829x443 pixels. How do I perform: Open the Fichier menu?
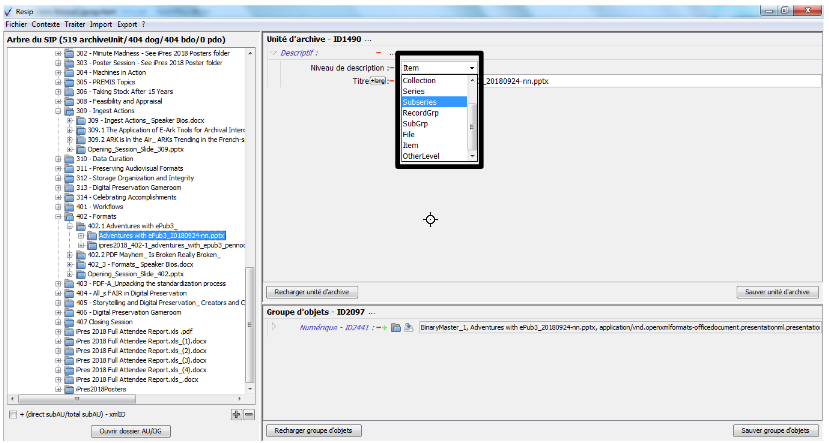[15, 23]
